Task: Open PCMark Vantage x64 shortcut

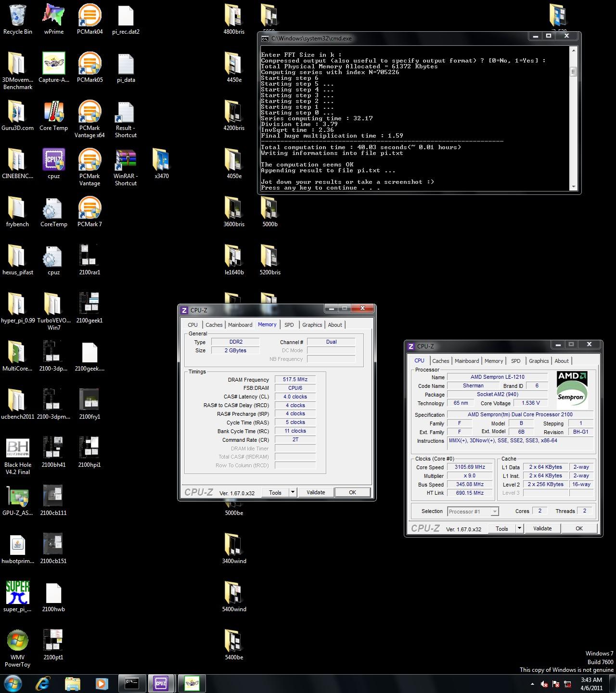Action: click(x=90, y=119)
